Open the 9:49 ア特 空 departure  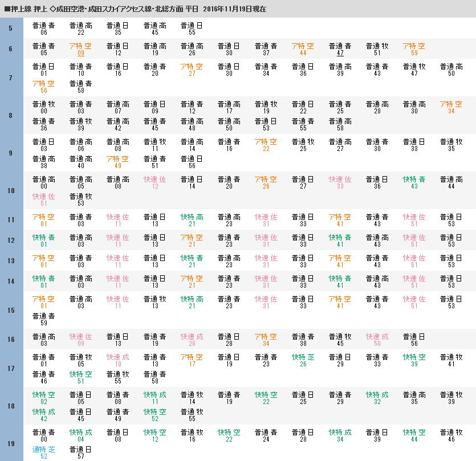pyautogui.click(x=117, y=162)
